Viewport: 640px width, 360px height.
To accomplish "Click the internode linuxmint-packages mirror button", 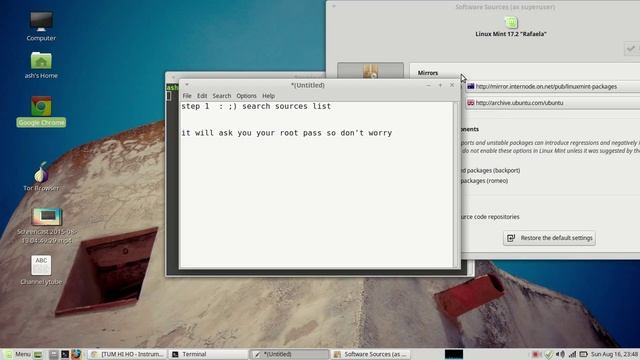I will [x=553, y=87].
